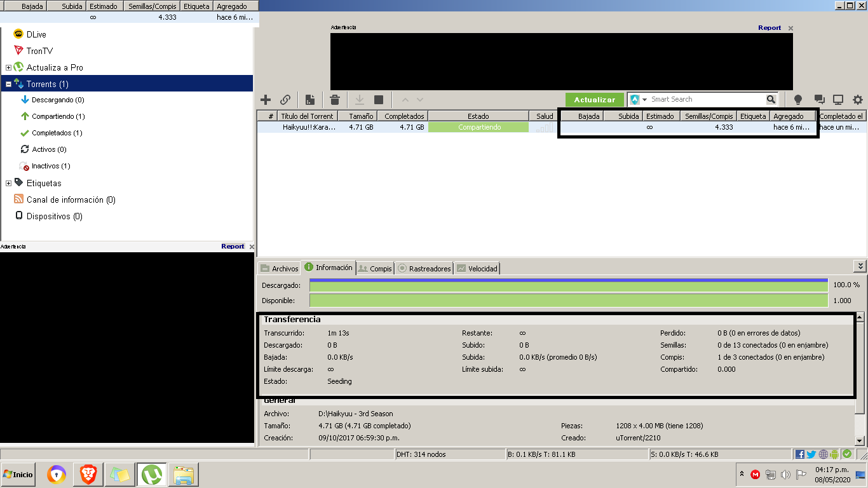Open File Explorer from the taskbar
Viewport: 868px width, 488px height.
(184, 475)
